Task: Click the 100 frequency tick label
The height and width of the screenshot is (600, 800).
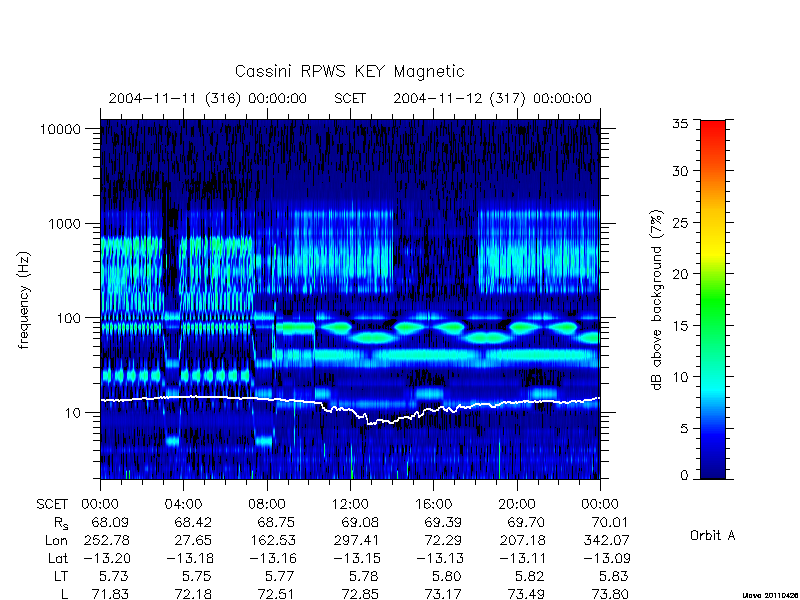Action: pyautogui.click(x=69, y=318)
